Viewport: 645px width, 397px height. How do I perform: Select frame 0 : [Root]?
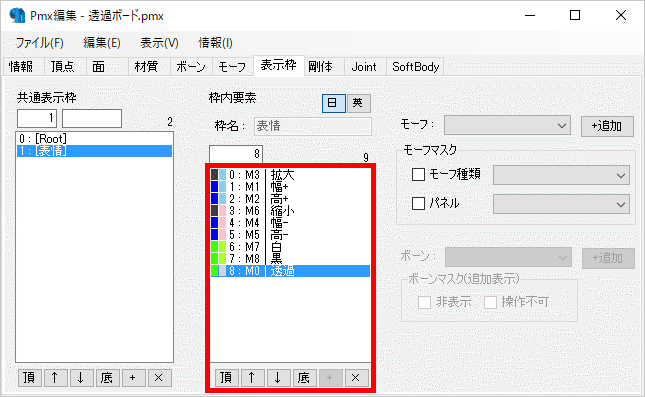(94, 139)
